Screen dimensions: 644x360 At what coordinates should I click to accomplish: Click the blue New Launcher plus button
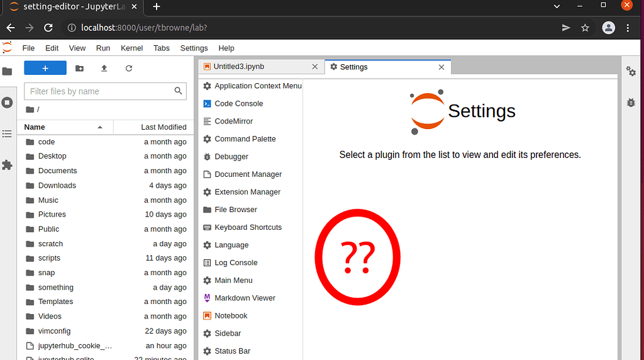pos(45,68)
